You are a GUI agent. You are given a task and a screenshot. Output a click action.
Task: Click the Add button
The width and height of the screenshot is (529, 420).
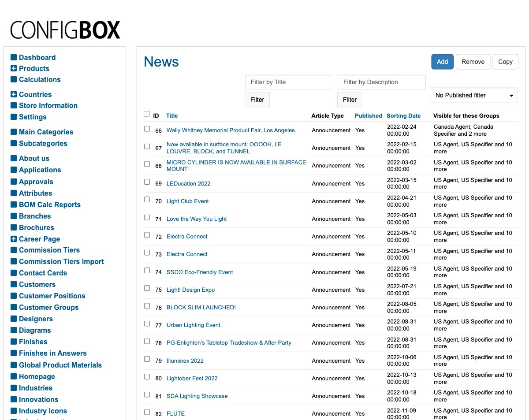pyautogui.click(x=442, y=62)
